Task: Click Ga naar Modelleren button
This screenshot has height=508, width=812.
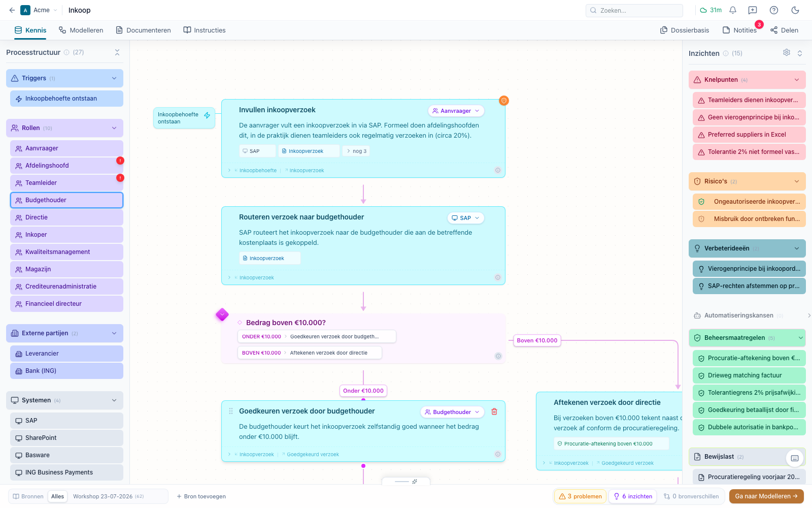Action: pyautogui.click(x=766, y=496)
